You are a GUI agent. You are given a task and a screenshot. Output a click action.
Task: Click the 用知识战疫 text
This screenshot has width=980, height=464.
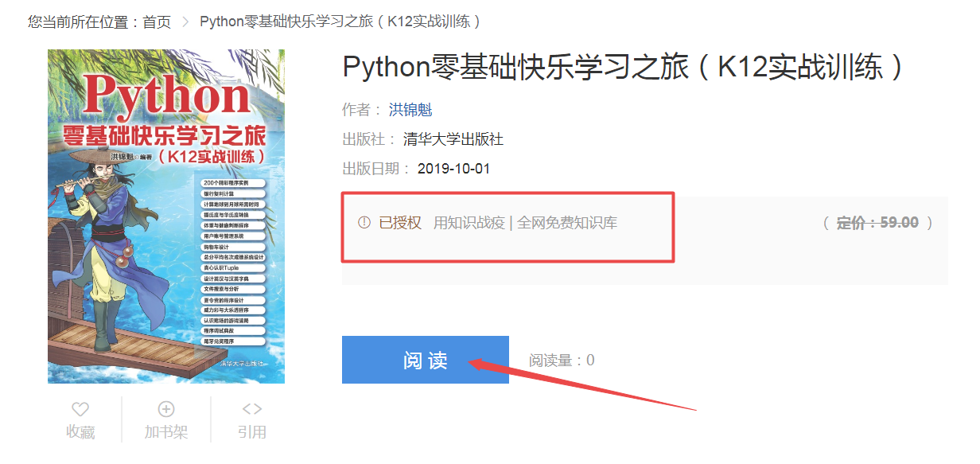point(469,223)
